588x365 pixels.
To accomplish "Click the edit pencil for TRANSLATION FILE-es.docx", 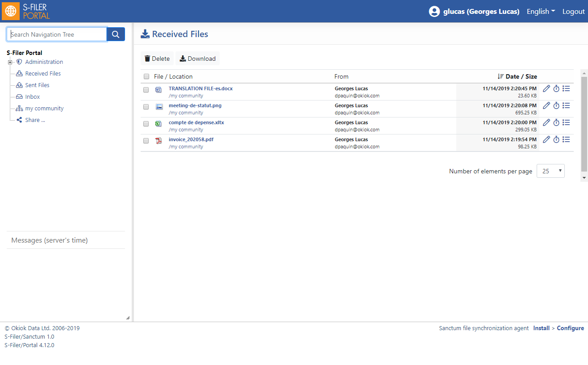I will (x=546, y=88).
